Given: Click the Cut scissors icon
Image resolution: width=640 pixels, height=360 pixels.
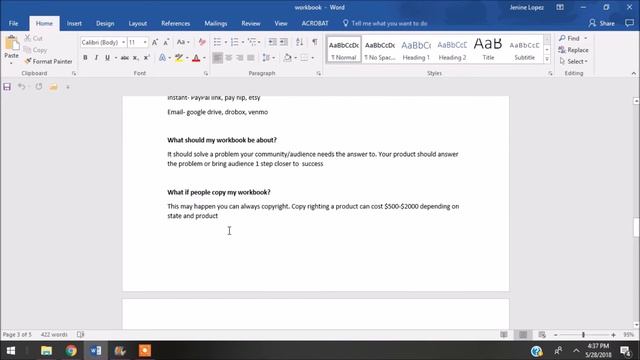Looking at the screenshot, I should click(28, 38).
